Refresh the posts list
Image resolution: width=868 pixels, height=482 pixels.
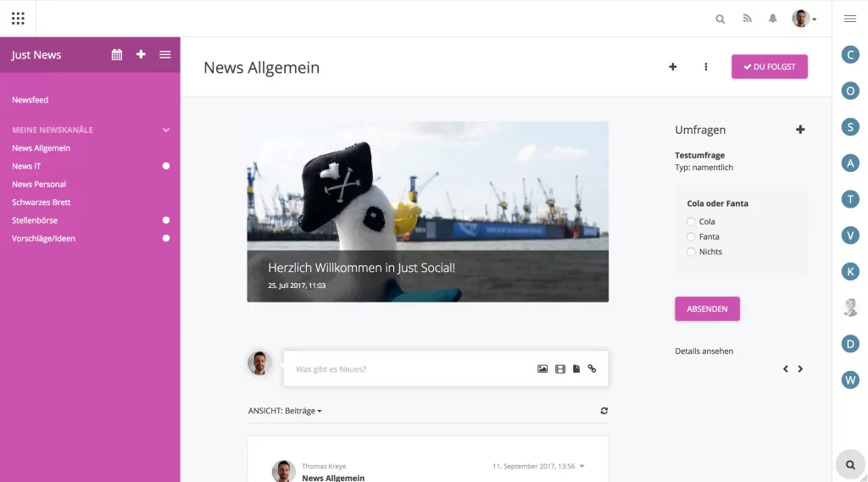[x=604, y=411]
